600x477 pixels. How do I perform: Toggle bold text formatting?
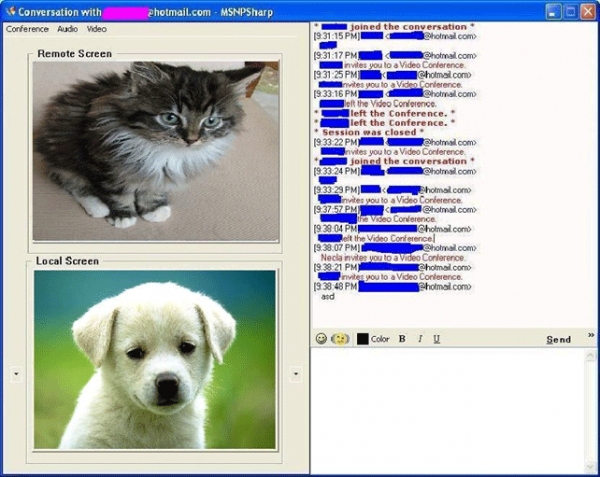click(x=402, y=339)
